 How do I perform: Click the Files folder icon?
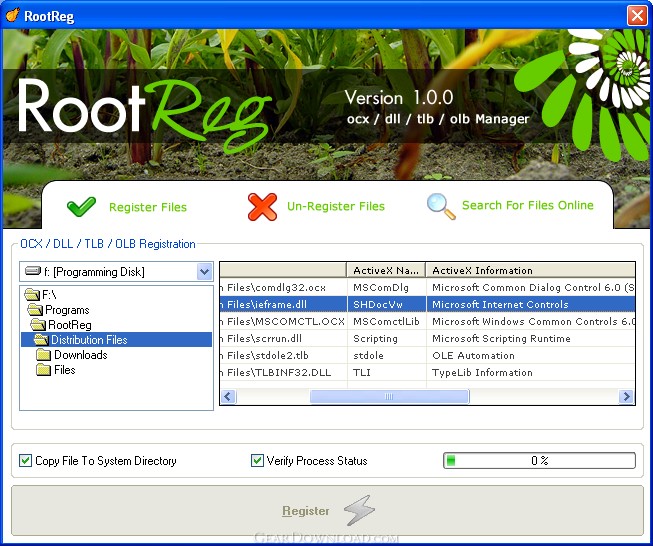click(x=43, y=369)
